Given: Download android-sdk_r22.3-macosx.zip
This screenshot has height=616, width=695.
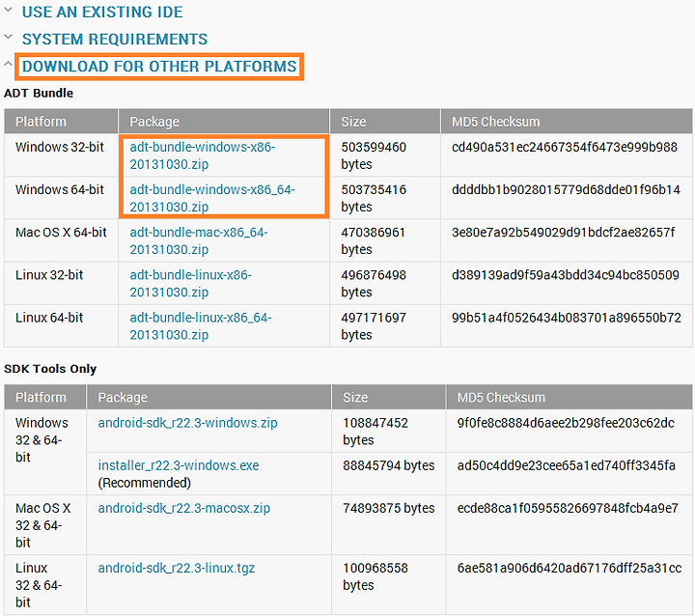Looking at the screenshot, I should click(x=184, y=508).
